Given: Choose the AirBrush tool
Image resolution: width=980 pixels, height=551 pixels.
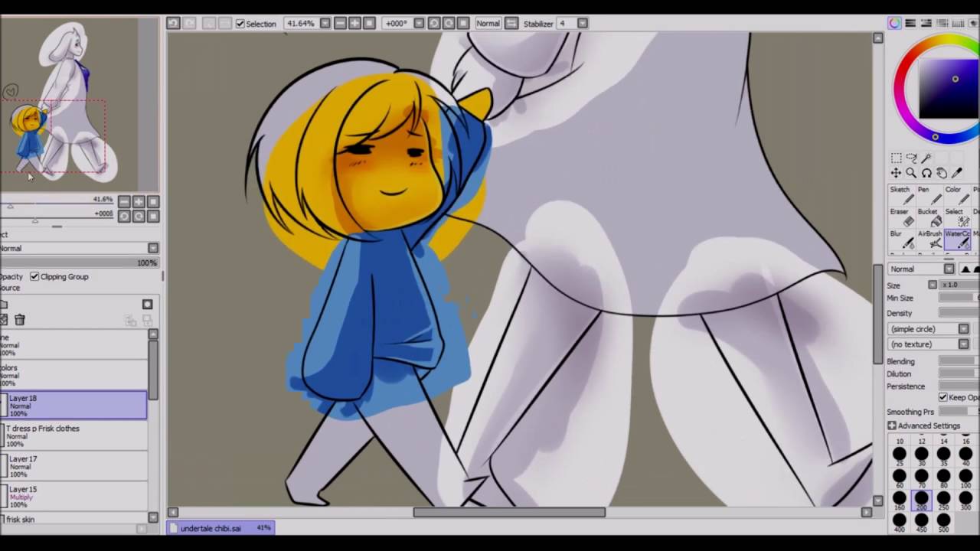Looking at the screenshot, I should tap(929, 240).
